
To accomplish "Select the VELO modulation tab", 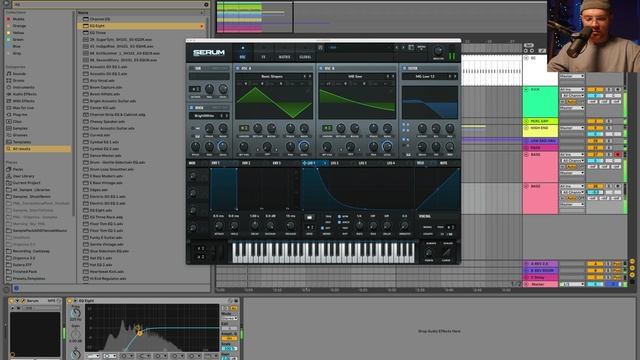I will (x=420, y=163).
